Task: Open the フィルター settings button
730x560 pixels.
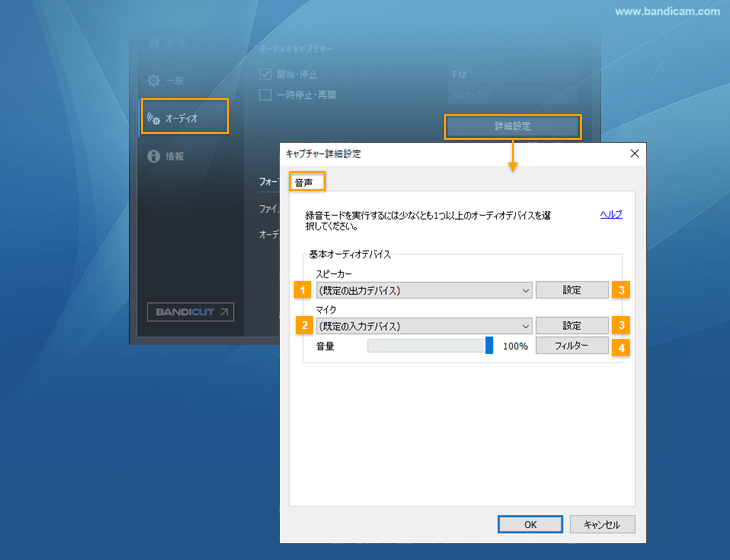Action: 571,346
